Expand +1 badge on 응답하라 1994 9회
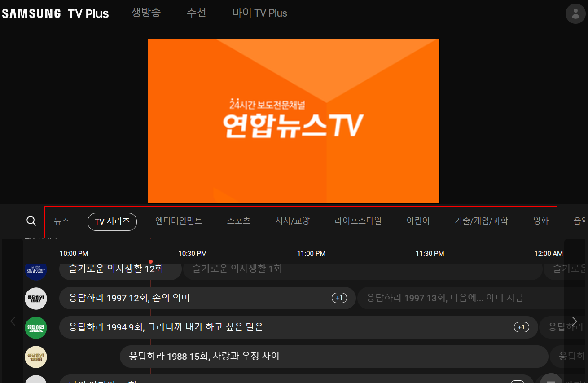This screenshot has width=588, height=383. click(522, 327)
